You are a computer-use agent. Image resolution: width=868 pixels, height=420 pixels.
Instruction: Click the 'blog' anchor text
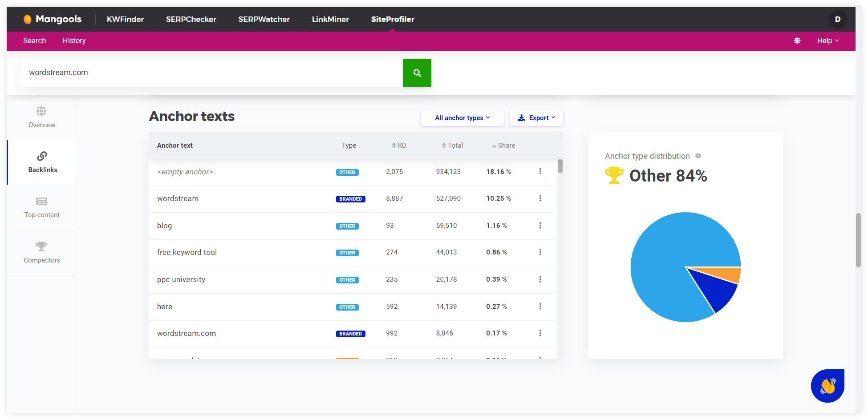point(165,226)
